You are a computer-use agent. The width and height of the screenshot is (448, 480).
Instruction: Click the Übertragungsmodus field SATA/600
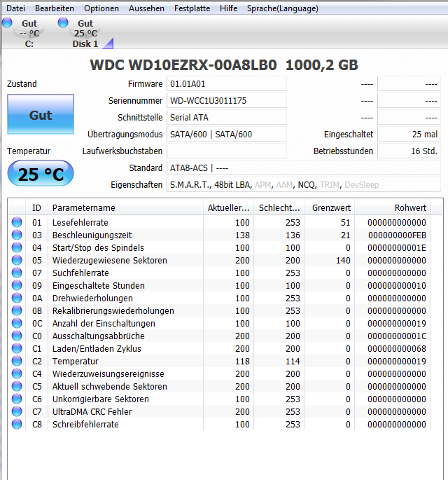[x=227, y=135]
